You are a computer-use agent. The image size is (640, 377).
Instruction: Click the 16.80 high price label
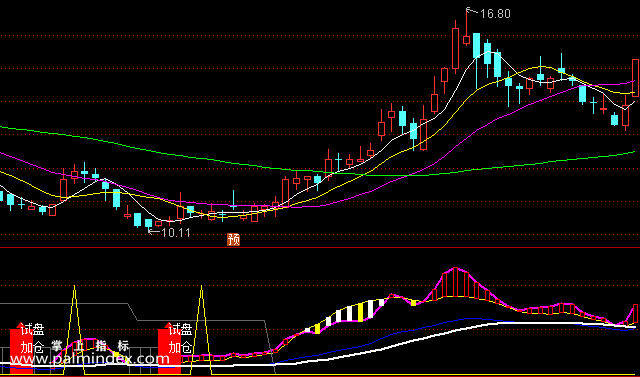pyautogui.click(x=495, y=14)
